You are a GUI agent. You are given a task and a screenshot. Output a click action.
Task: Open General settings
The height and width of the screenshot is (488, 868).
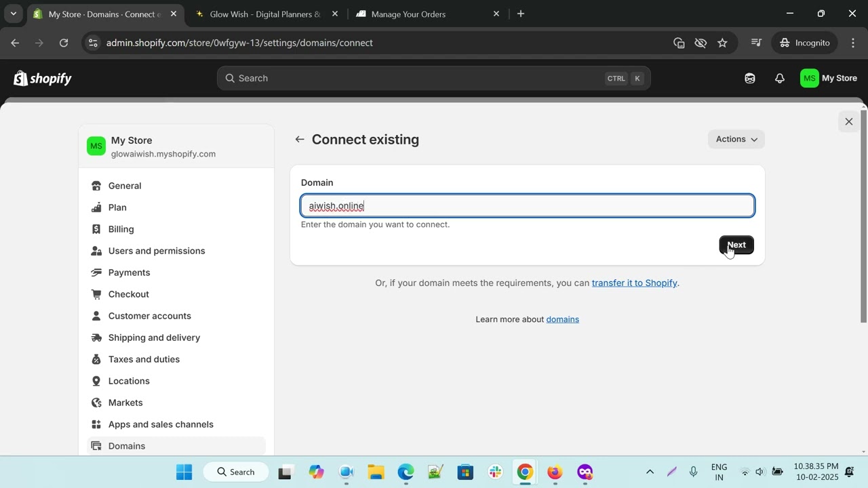[x=176, y=186]
